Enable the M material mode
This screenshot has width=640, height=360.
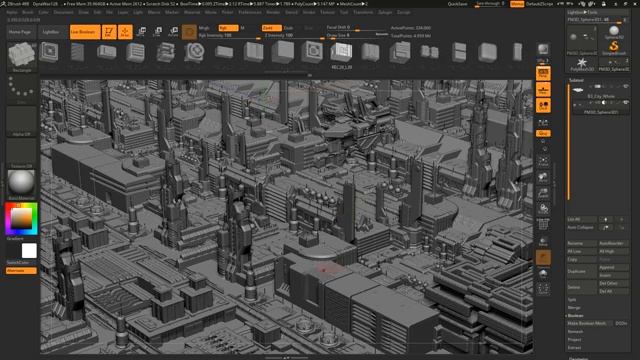point(242,28)
